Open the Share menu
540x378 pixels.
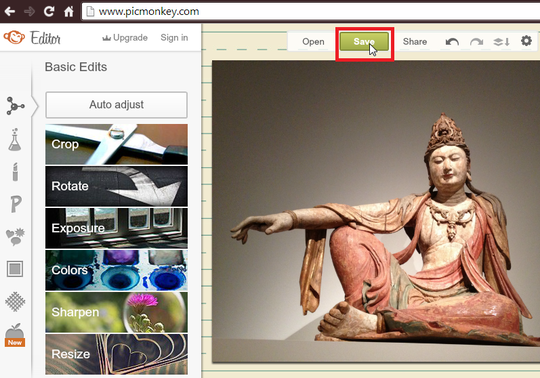pyautogui.click(x=415, y=42)
